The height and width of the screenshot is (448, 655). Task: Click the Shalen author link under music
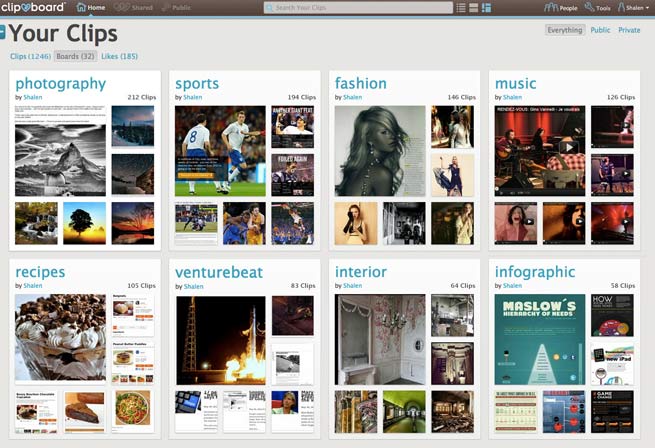[512, 97]
